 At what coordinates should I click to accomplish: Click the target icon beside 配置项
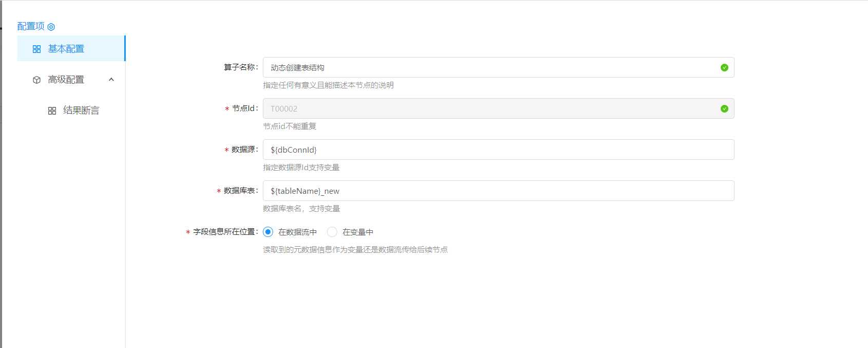[x=51, y=27]
